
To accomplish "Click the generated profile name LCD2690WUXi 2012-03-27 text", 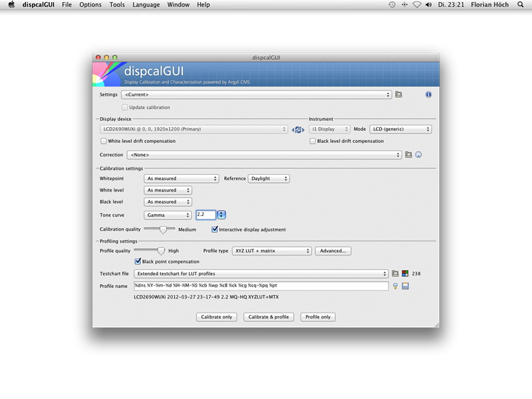I will pyautogui.click(x=206, y=297).
